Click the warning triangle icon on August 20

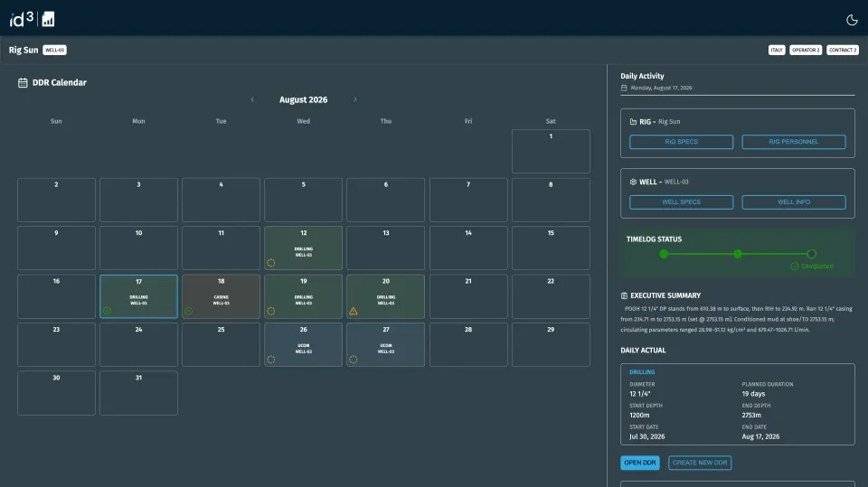pos(354,311)
